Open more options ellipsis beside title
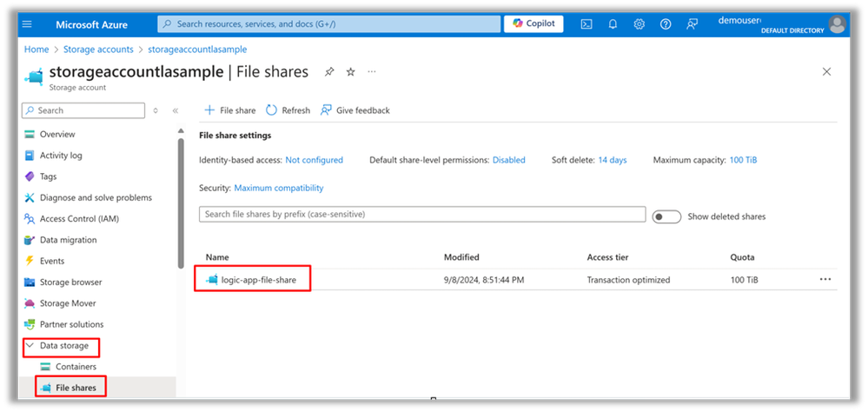Viewport: 868px width, 412px height. point(372,72)
